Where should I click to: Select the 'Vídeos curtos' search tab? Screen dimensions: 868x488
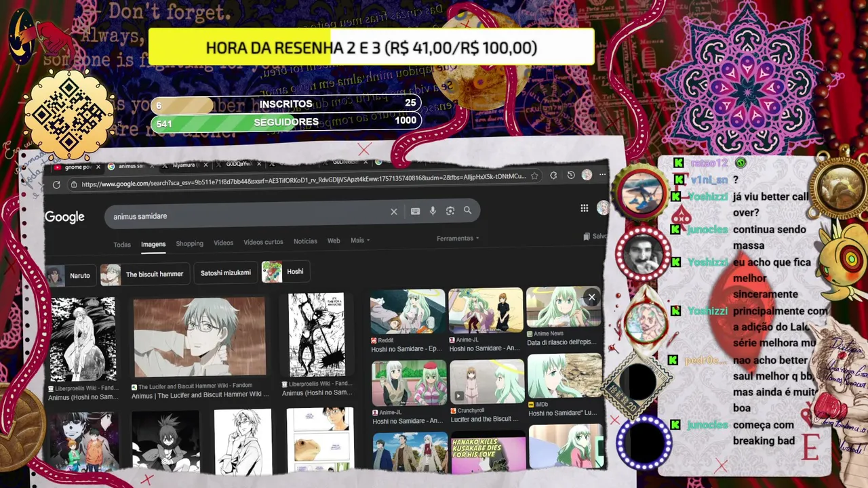coord(263,242)
